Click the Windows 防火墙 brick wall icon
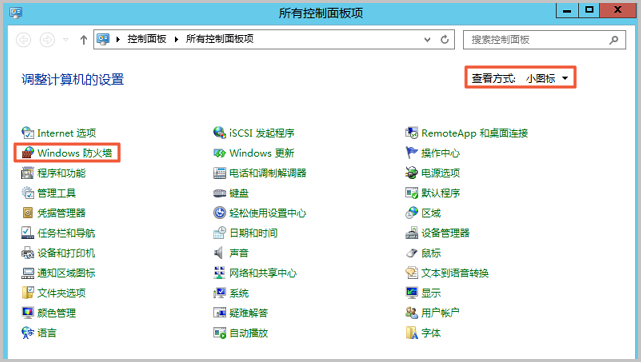This screenshot has height=362, width=641. pyautogui.click(x=27, y=153)
